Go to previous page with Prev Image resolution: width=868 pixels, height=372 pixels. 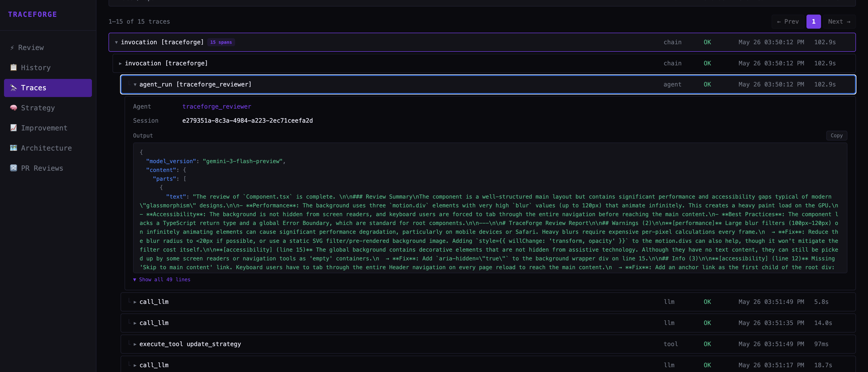tap(788, 22)
